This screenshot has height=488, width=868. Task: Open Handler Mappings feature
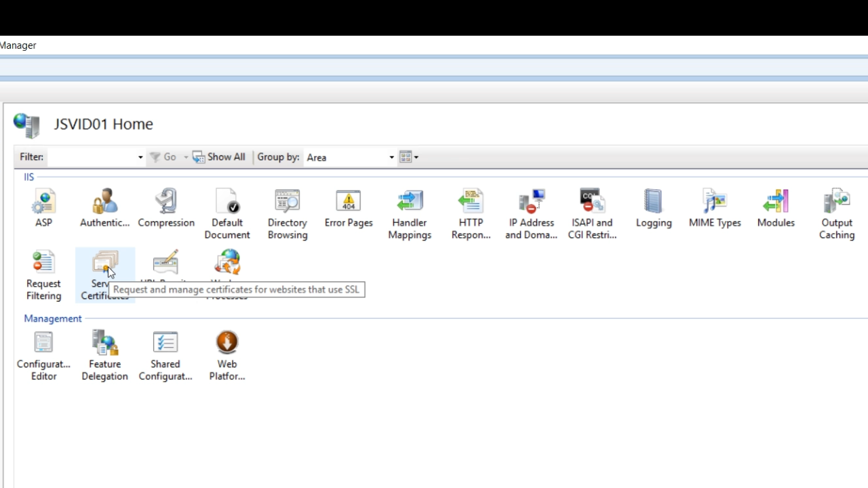(410, 202)
